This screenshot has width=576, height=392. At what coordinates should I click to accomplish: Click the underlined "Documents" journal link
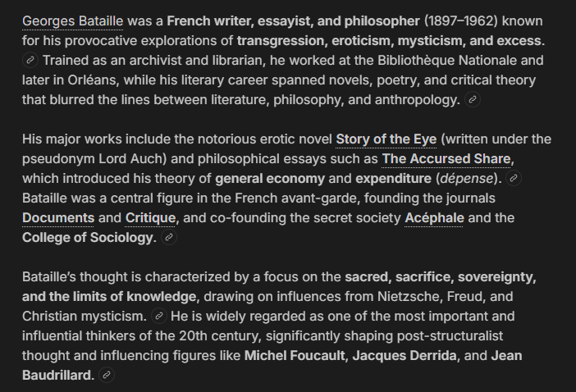coord(58,218)
